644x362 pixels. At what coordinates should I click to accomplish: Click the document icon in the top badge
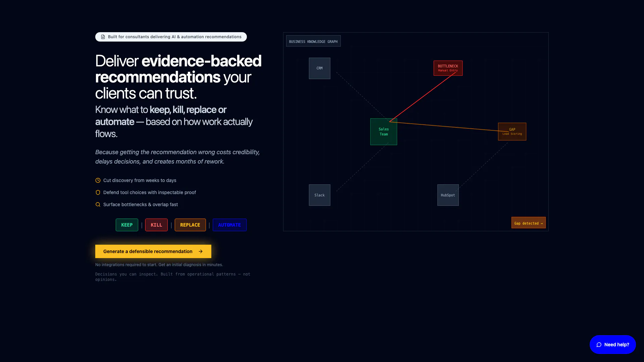(103, 37)
